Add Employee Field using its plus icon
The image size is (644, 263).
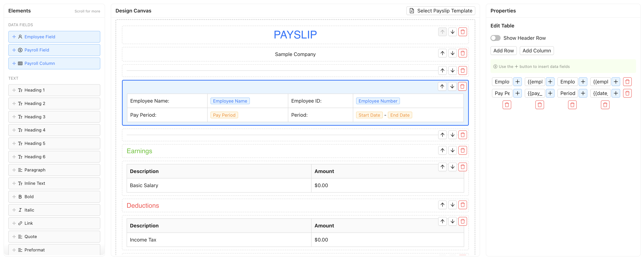click(x=14, y=36)
